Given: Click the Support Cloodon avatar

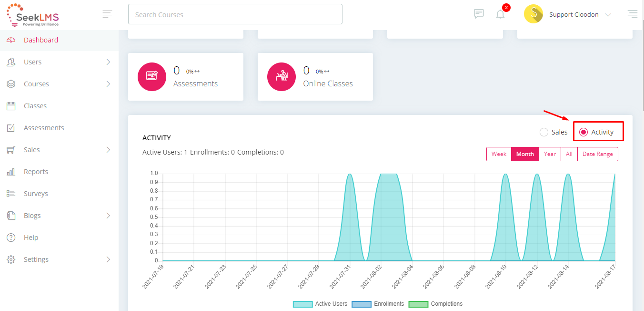Looking at the screenshot, I should pyautogui.click(x=533, y=14).
